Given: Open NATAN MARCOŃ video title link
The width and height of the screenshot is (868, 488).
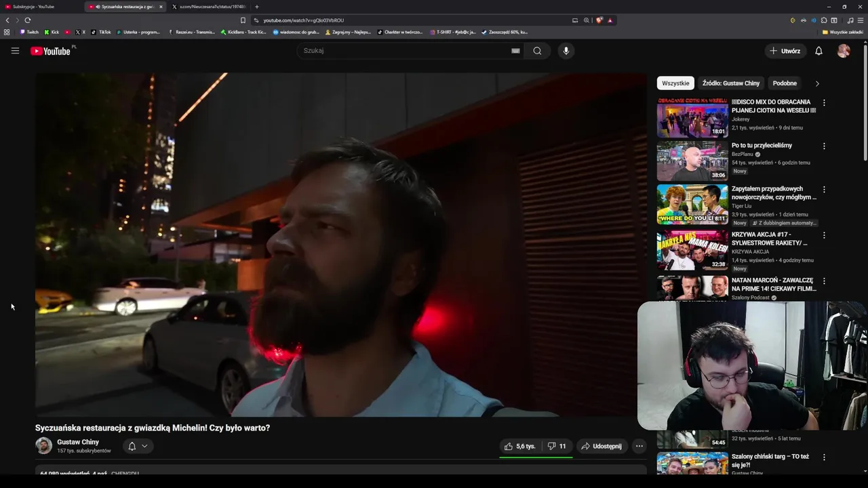Looking at the screenshot, I should point(773,284).
